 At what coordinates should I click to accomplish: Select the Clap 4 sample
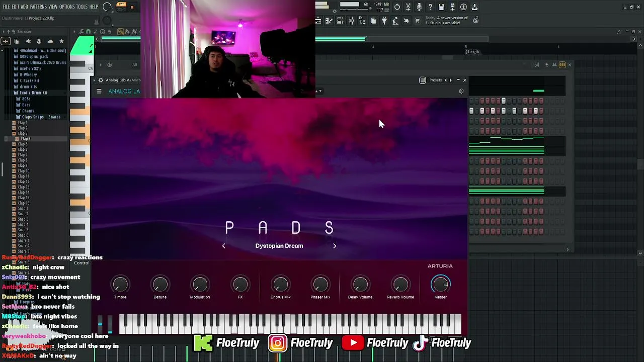click(x=25, y=139)
